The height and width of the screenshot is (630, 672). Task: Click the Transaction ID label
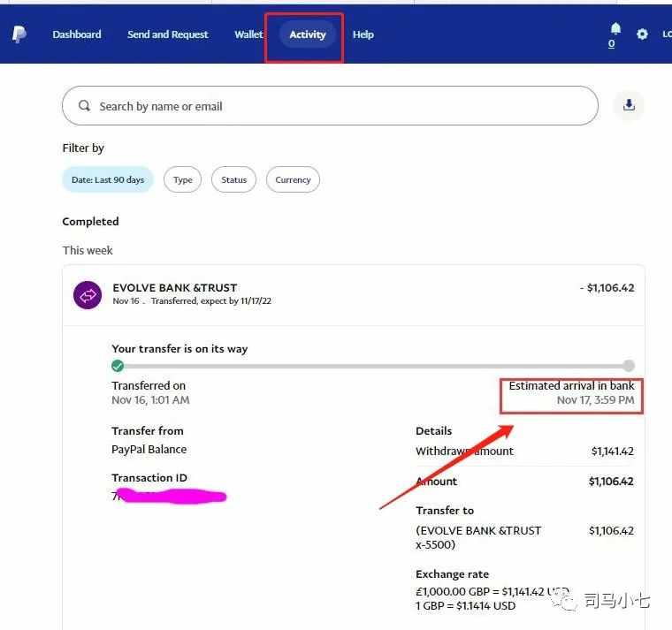(149, 477)
